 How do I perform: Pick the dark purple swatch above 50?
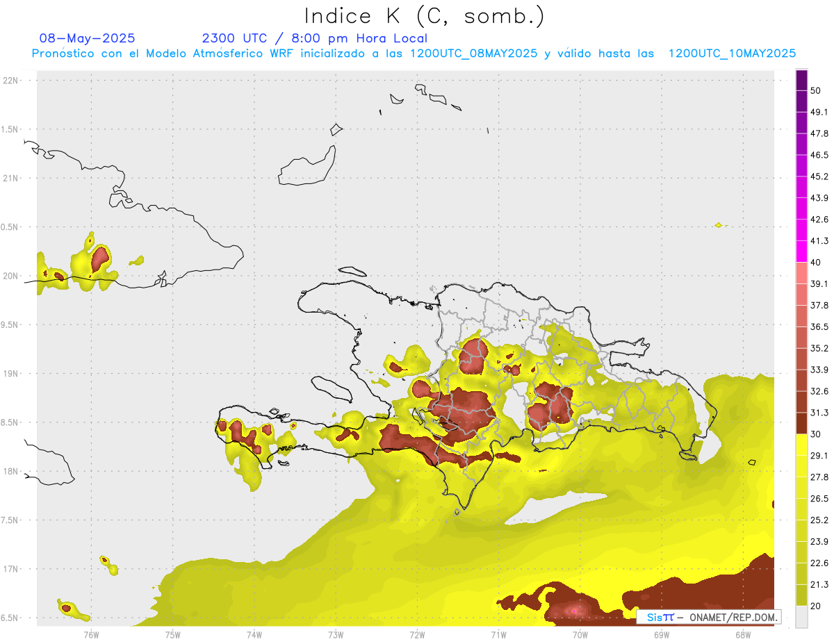[801, 81]
